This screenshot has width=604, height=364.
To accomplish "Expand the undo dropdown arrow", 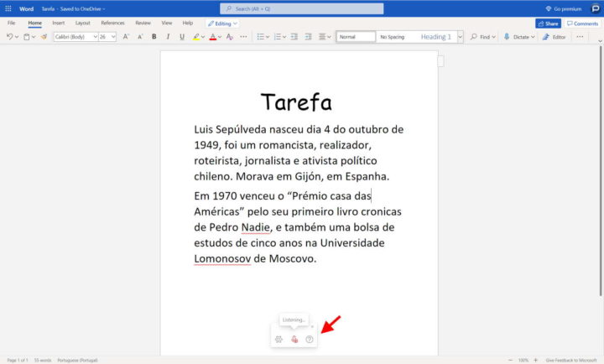I will (17, 37).
